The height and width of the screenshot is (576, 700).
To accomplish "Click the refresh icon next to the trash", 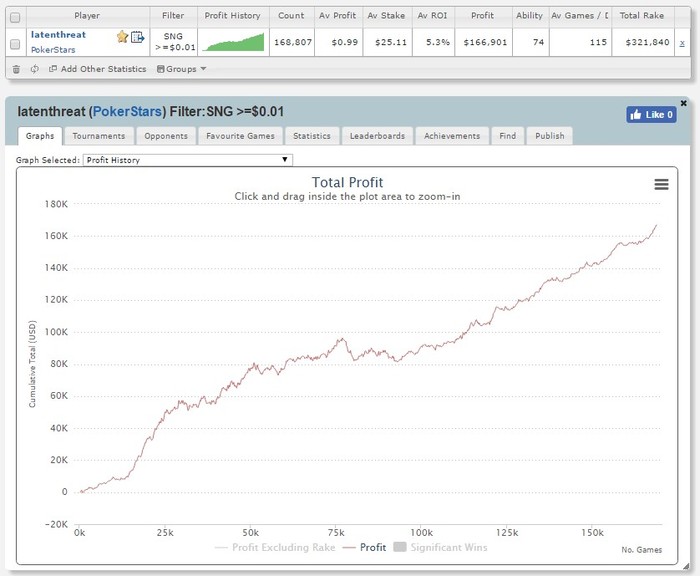I will coord(34,69).
